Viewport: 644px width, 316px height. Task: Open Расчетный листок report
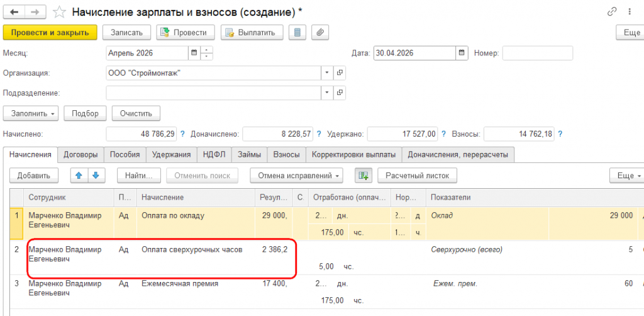point(418,176)
